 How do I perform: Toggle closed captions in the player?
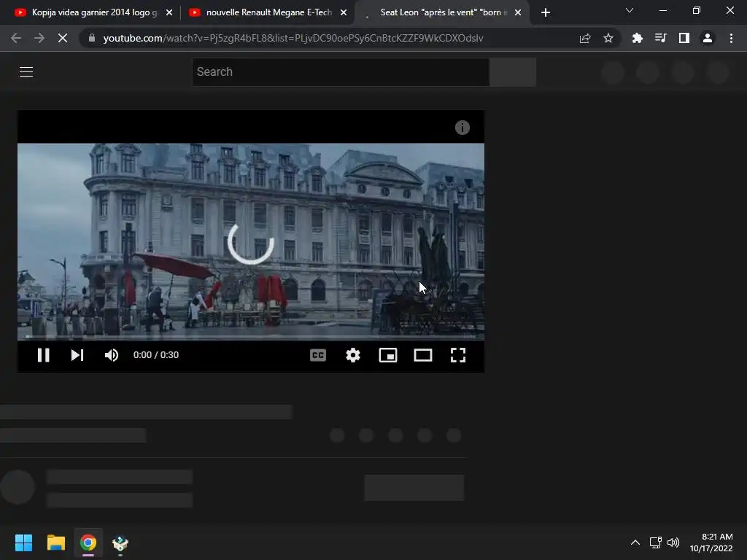(x=318, y=355)
